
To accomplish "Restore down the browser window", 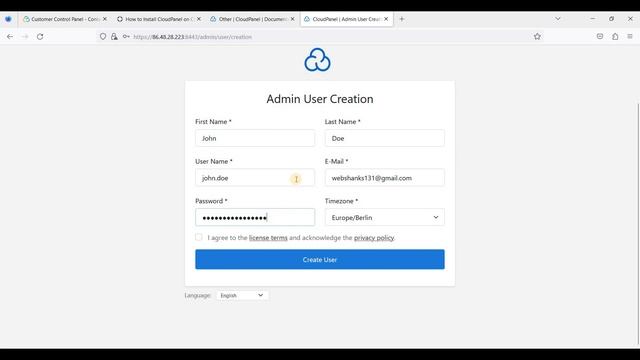I will click(x=611, y=19).
